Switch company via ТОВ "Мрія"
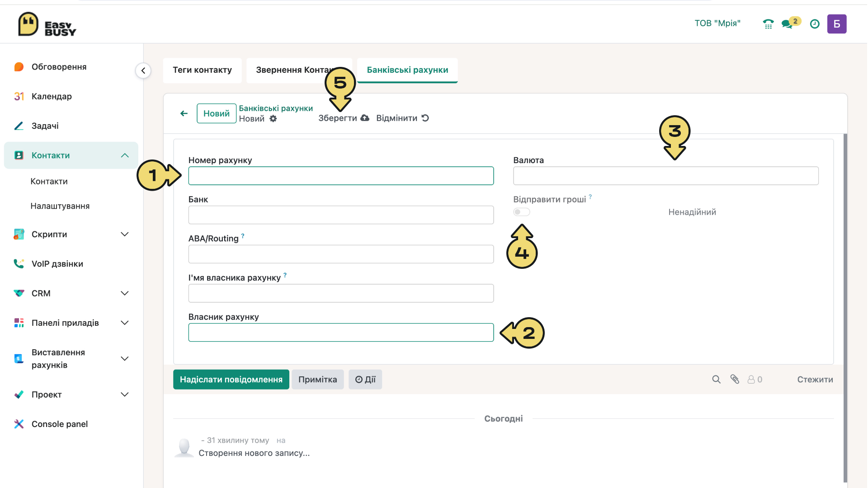The width and height of the screenshot is (868, 488). pyautogui.click(x=717, y=23)
